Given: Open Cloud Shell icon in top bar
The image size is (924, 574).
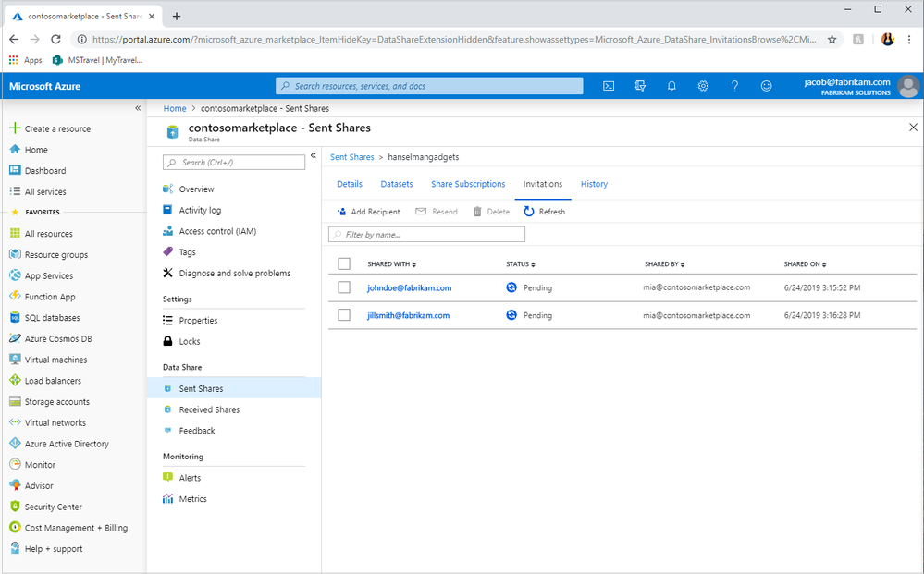Looking at the screenshot, I should pos(609,86).
